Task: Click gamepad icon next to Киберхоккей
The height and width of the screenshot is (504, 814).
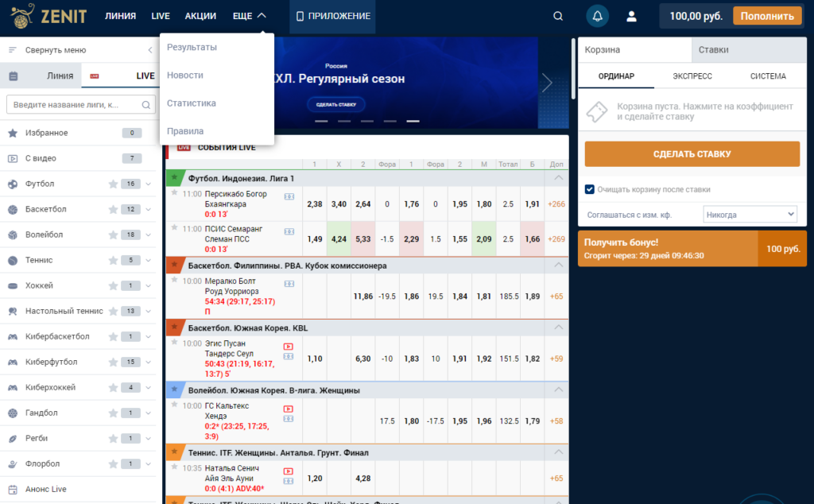Action: 13,387
